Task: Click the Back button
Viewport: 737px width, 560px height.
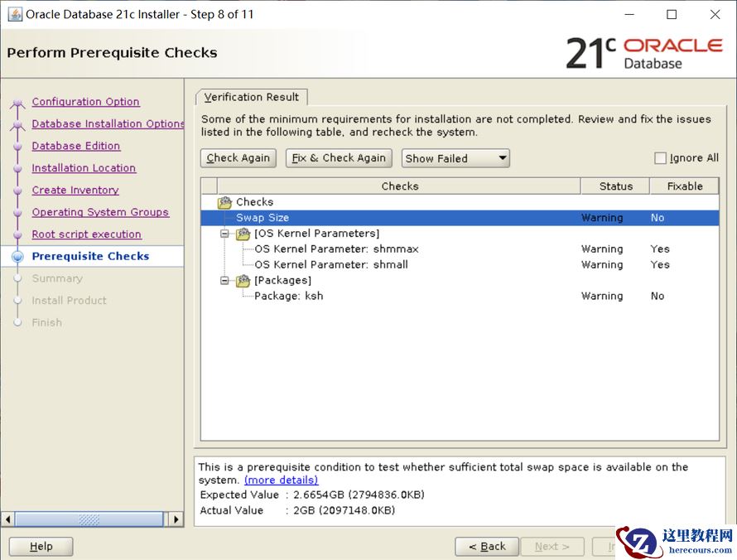Action: (487, 547)
